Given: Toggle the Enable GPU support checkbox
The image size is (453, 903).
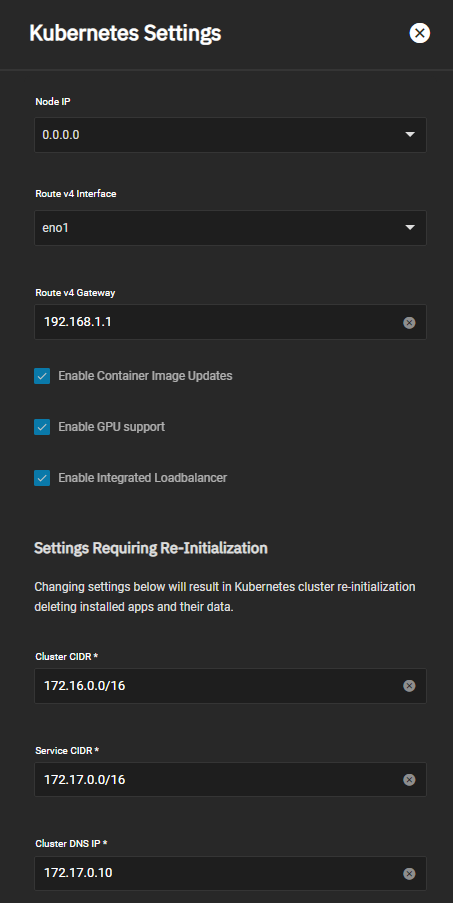Looking at the screenshot, I should pyautogui.click(x=42, y=427).
